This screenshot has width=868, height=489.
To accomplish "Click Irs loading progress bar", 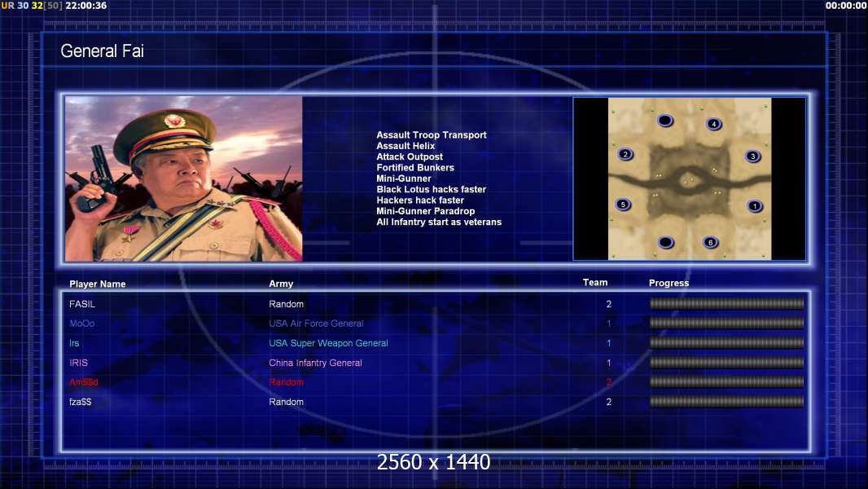I will [727, 343].
